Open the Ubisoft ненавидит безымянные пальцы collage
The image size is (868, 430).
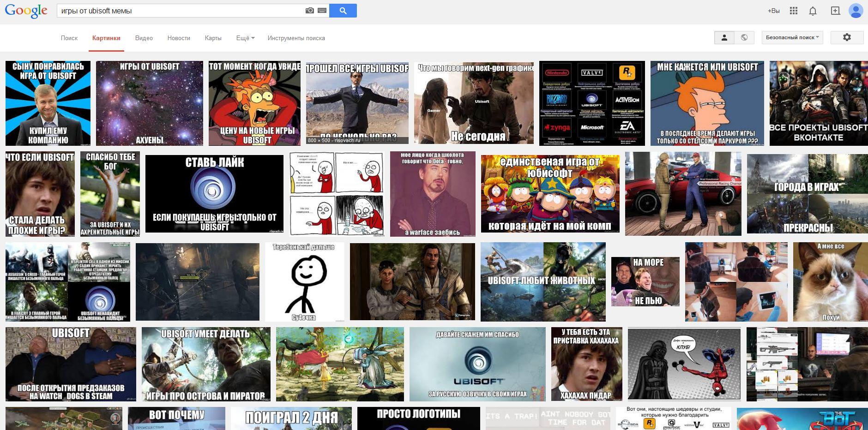[68, 282]
